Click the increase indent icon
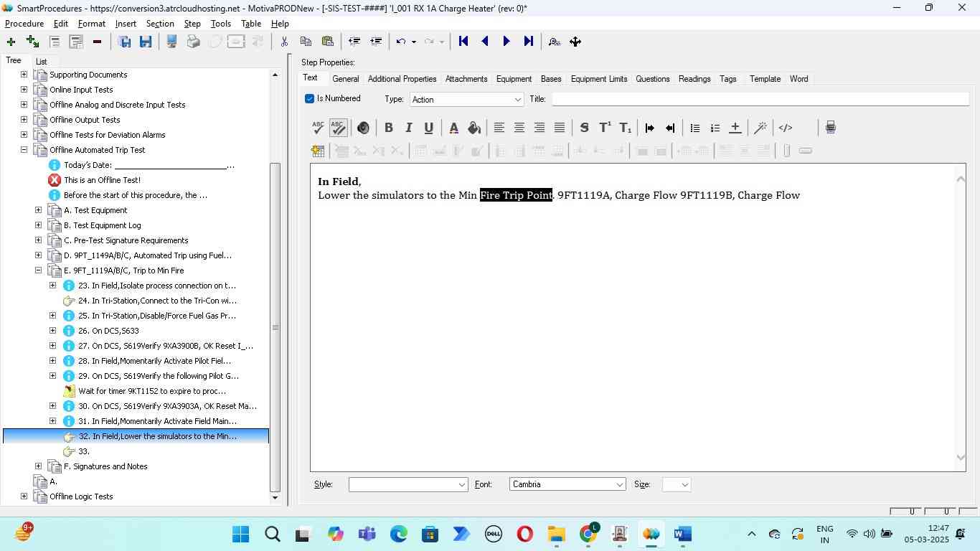Screen dimensions: 980x551 click(x=650, y=128)
